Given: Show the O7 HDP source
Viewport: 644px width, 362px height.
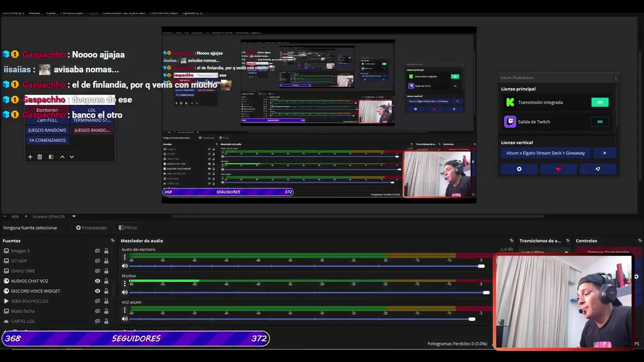Looking at the screenshot, I should click(98, 261).
